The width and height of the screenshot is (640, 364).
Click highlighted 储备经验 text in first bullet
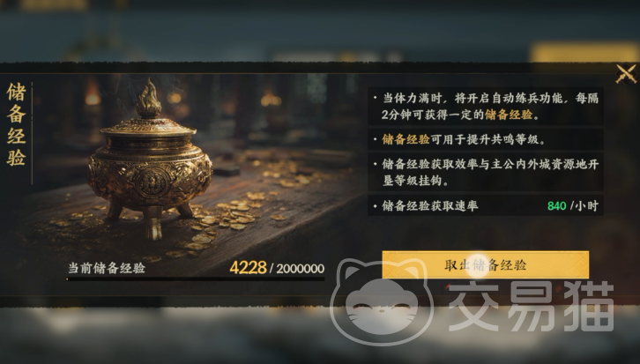(x=509, y=115)
